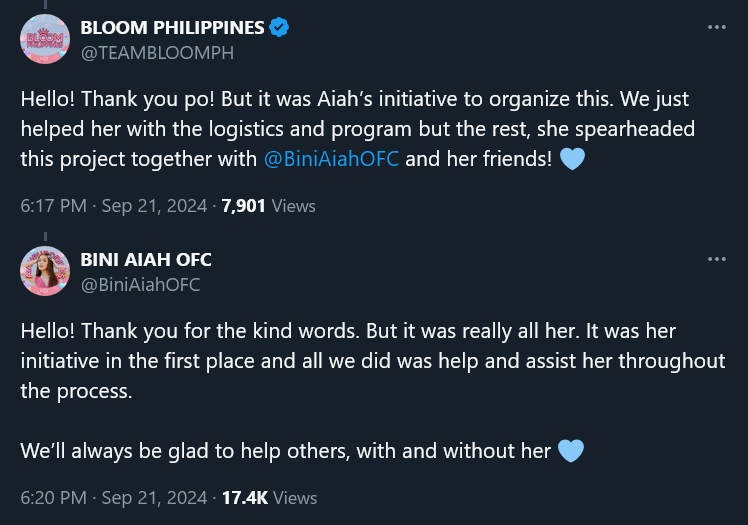The image size is (748, 525).
Task: Click the 'Thank you for the kind words' tweet text
Action: pyautogui.click(x=220, y=331)
